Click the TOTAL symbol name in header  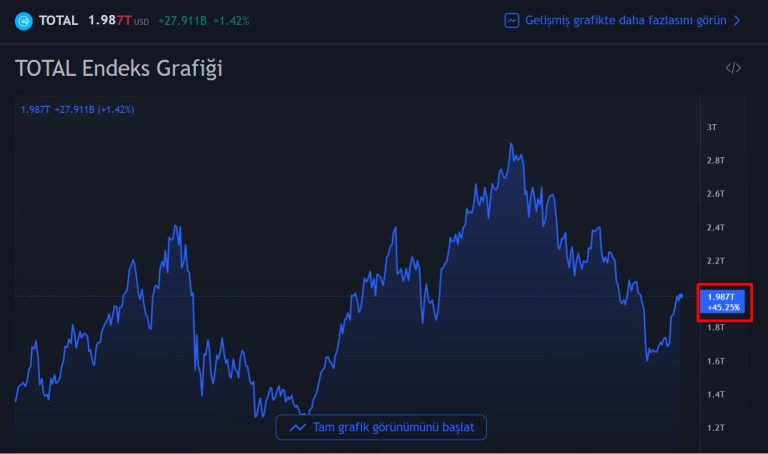tap(58, 20)
